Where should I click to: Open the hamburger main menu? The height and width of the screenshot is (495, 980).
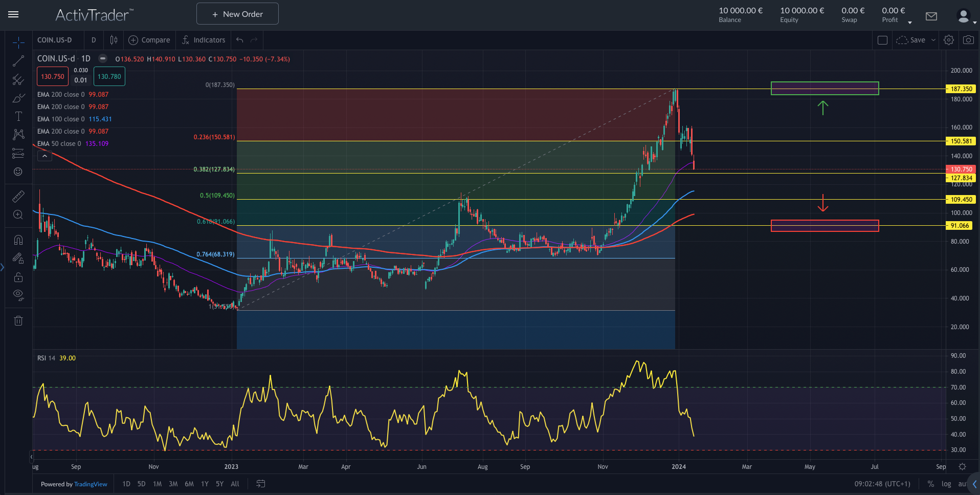pos(13,14)
